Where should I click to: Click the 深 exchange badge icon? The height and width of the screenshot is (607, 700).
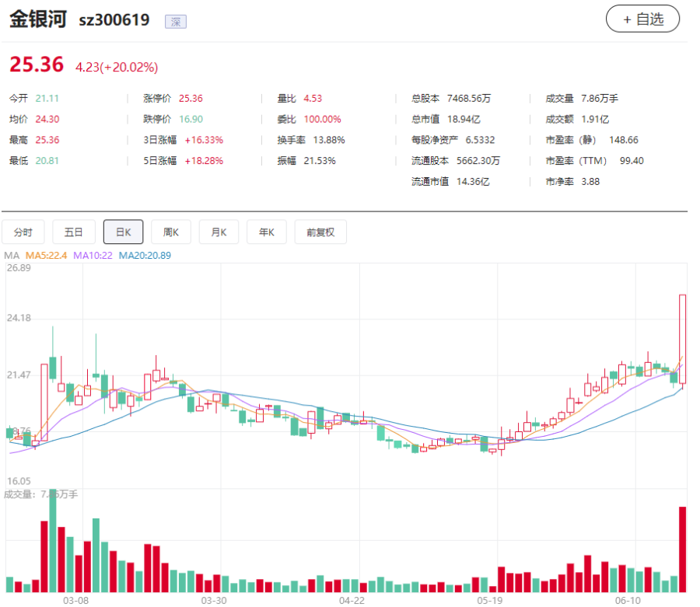(x=176, y=22)
